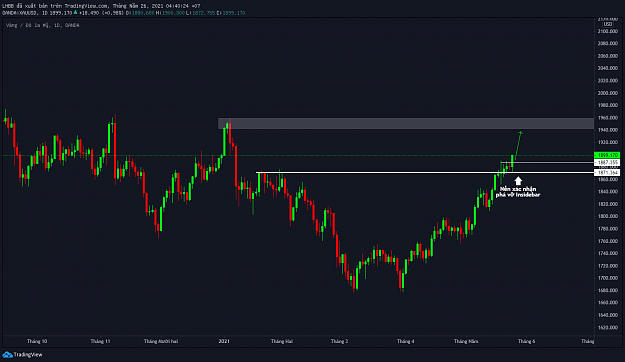Click the 1660.000 price axis label
Viewport: 625px width, 362px height.
608,303
